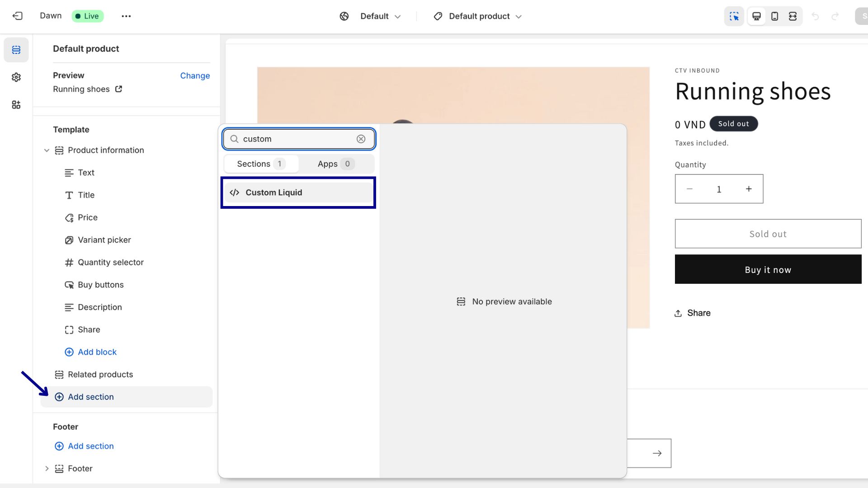Click the globe market icon

coord(344,16)
